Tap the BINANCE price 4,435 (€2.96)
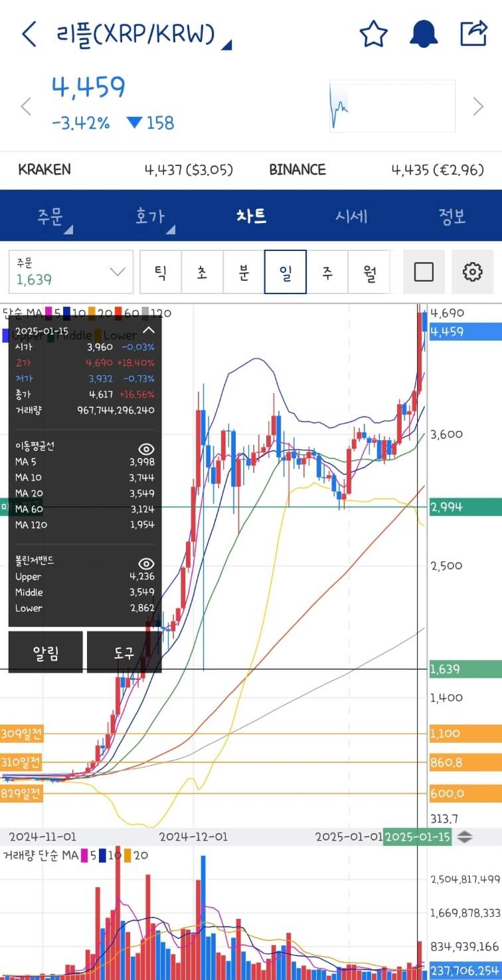 (438, 170)
